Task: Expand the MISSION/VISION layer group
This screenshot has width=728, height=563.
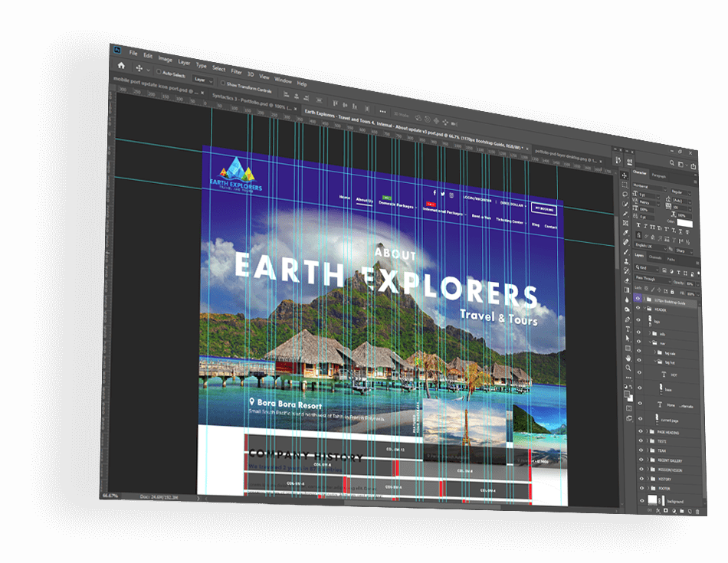Action: 648,470
